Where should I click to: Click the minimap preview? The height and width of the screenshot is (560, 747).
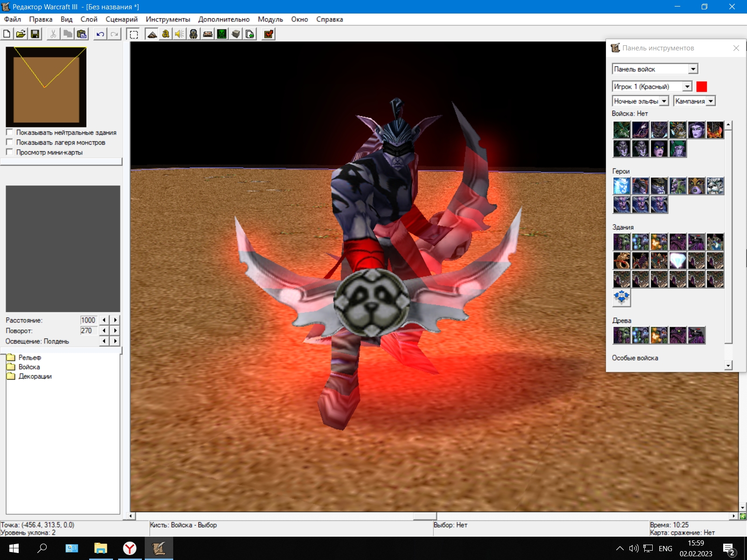tap(46, 87)
